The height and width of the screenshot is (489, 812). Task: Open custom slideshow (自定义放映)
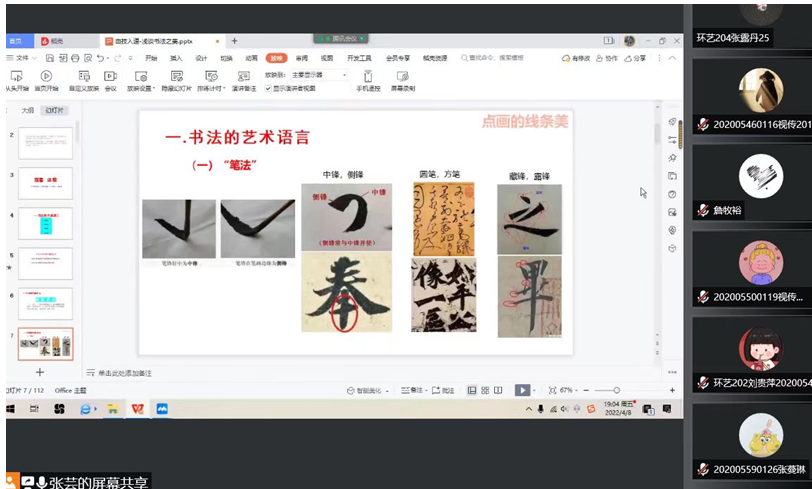coord(84,81)
